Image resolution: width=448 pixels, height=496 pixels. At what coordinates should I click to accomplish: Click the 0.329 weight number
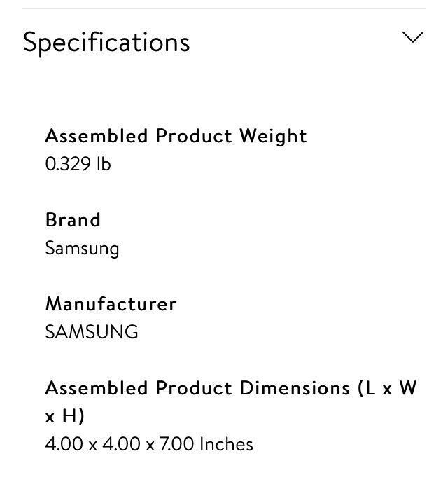tap(68, 164)
